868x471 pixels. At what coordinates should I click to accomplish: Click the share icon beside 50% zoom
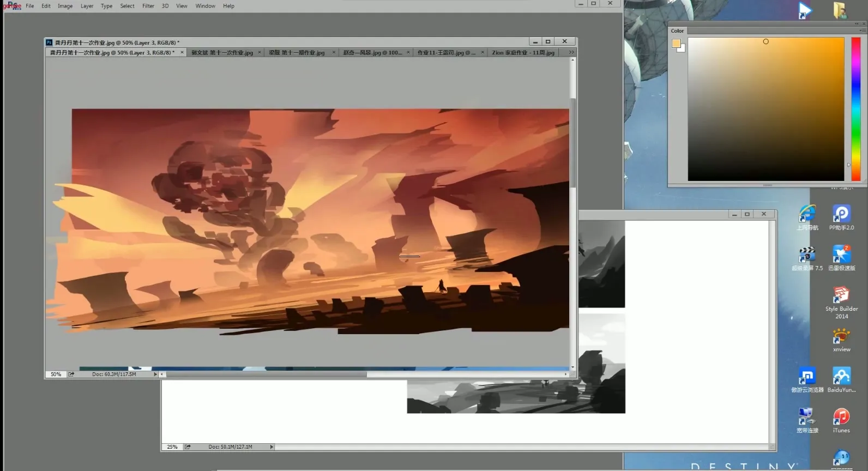71,375
